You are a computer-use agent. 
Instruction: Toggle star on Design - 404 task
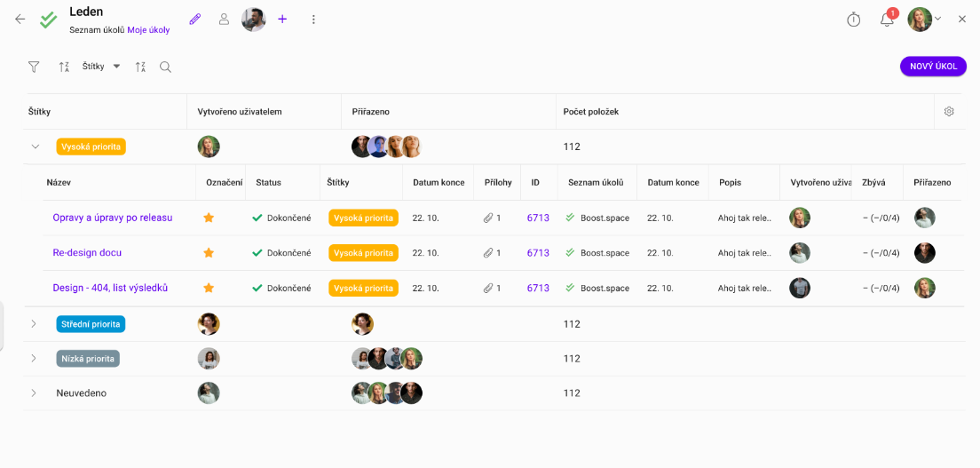coord(209,288)
